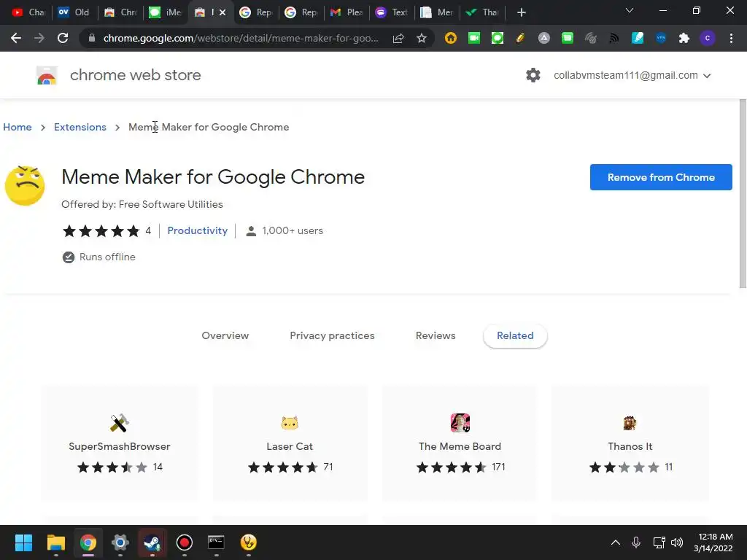
Task: Click the share page icon in address bar
Action: [x=398, y=38]
